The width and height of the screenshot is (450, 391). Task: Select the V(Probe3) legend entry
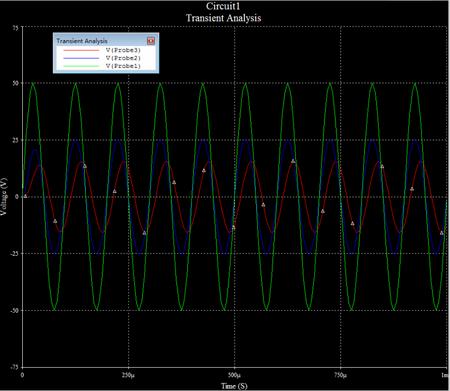click(123, 50)
